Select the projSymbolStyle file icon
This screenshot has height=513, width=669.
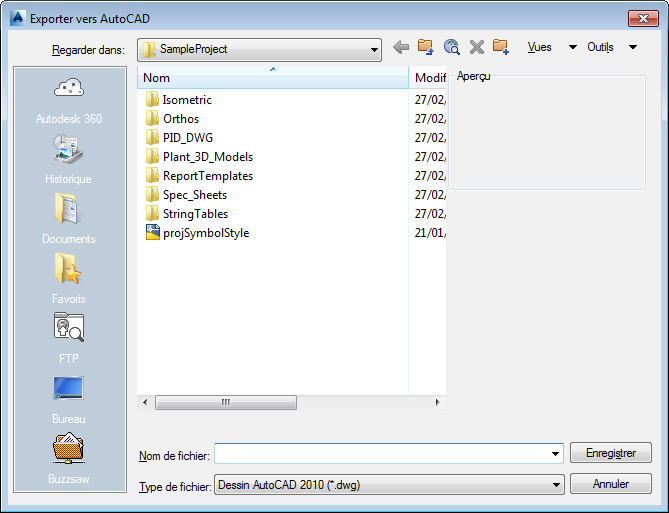[x=153, y=232]
